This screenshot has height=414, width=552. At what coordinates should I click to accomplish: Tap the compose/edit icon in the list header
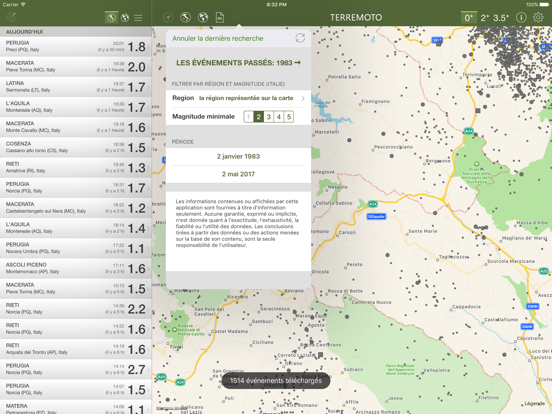point(11,17)
